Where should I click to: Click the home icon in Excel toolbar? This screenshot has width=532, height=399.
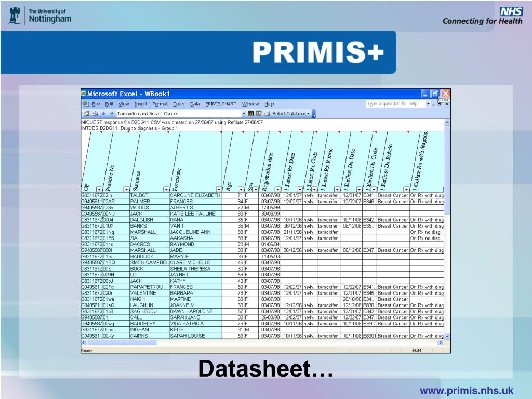pyautogui.click(x=87, y=114)
